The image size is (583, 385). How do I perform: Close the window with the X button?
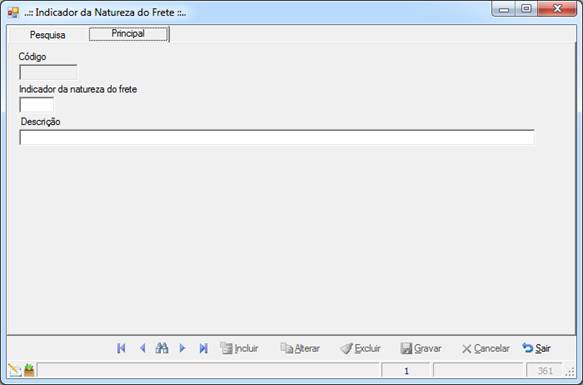point(557,9)
